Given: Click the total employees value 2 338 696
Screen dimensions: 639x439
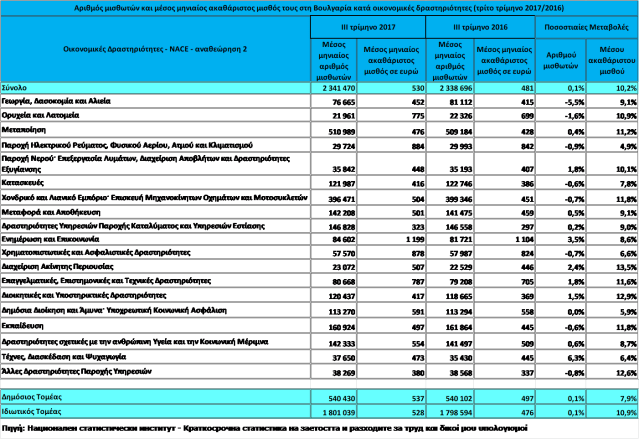Looking at the screenshot, I should tap(450, 87).
